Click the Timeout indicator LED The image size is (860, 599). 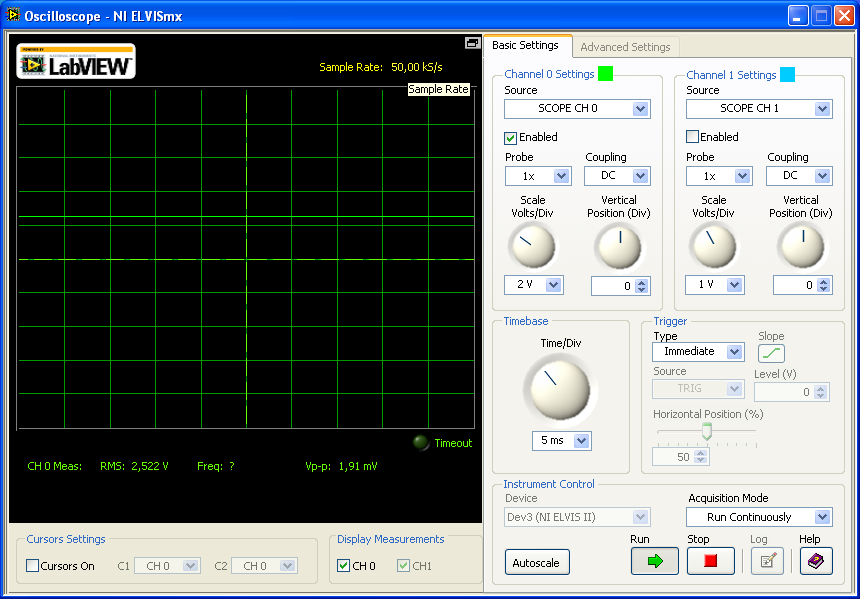click(x=421, y=443)
